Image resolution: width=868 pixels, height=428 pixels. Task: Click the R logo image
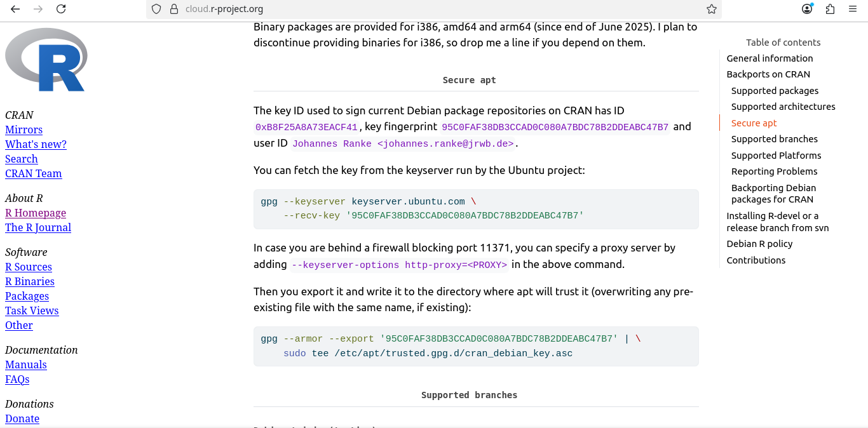click(46, 60)
